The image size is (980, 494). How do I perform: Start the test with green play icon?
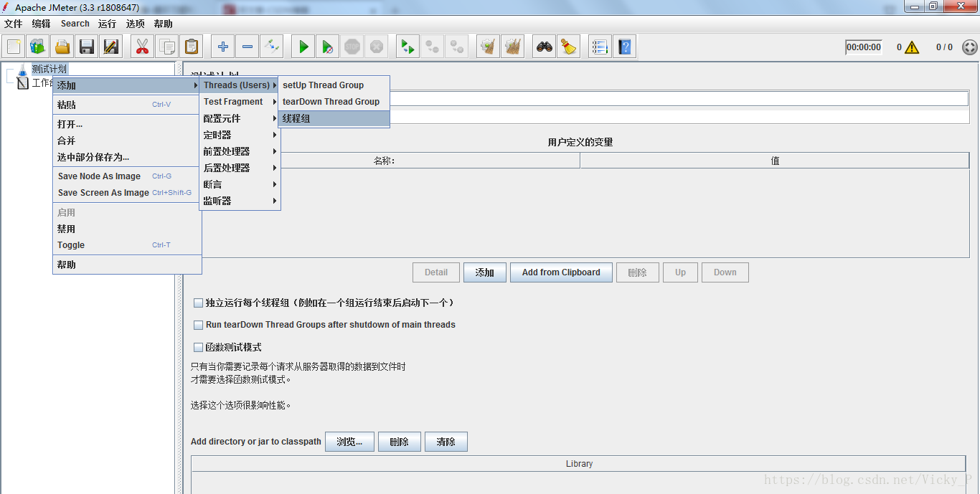(x=303, y=47)
